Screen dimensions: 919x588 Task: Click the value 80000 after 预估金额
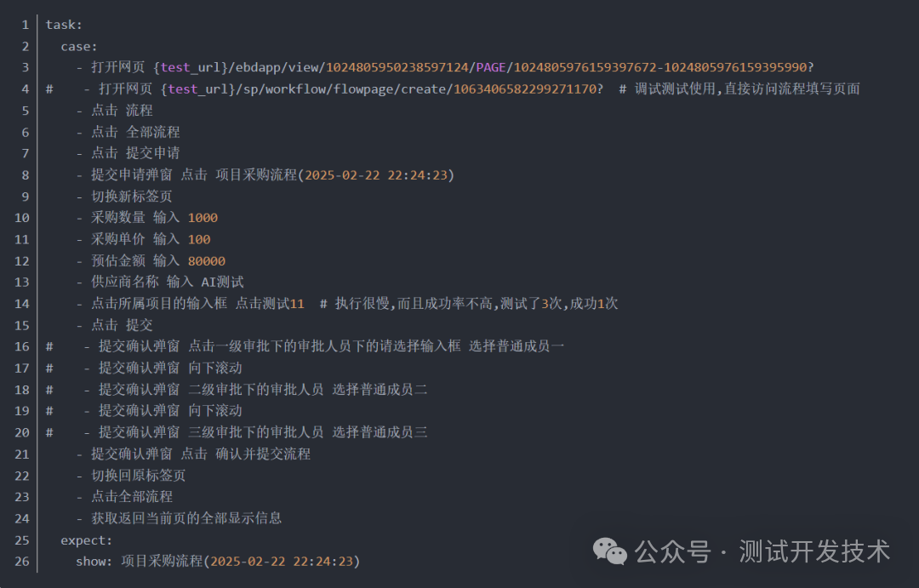coord(206,261)
